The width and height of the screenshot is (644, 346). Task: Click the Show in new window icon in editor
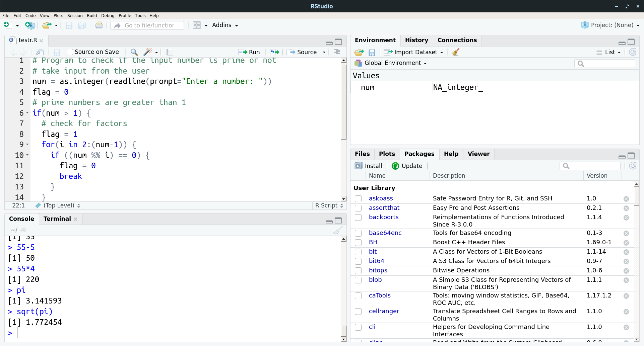[x=40, y=52]
